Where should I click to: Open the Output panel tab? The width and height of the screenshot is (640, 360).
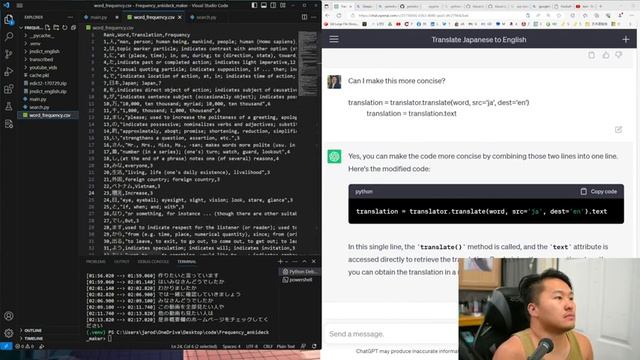(121, 262)
